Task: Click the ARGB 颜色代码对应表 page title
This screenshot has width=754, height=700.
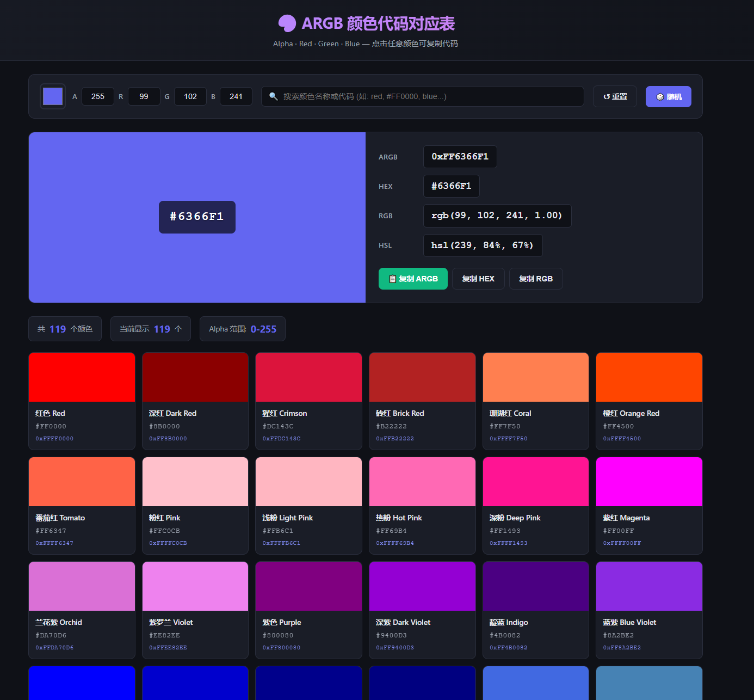Action: pos(378,23)
